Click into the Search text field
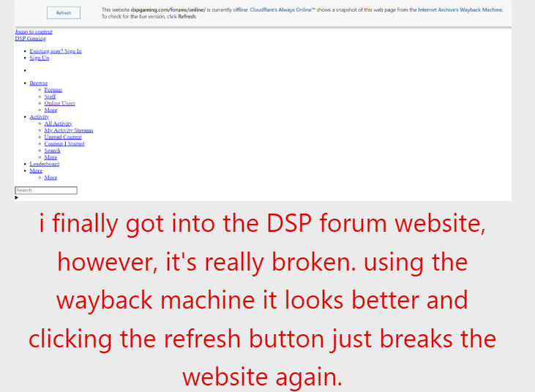This screenshot has width=535, height=392. pyautogui.click(x=45, y=190)
